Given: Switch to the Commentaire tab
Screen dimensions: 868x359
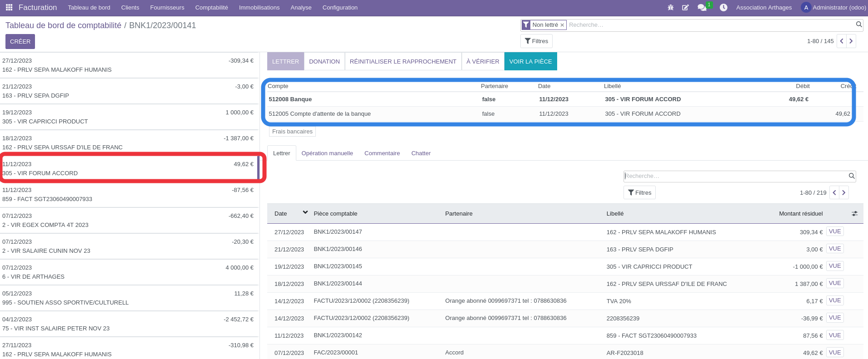Looking at the screenshot, I should click(382, 153).
